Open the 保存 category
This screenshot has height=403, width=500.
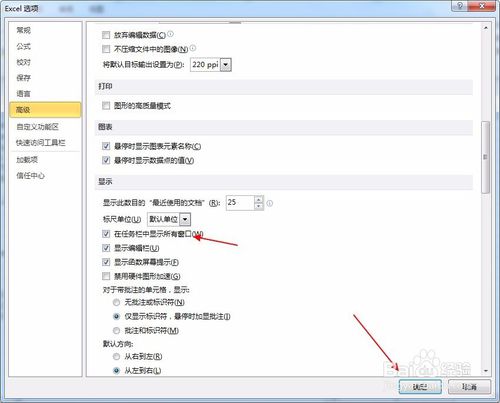pos(24,78)
